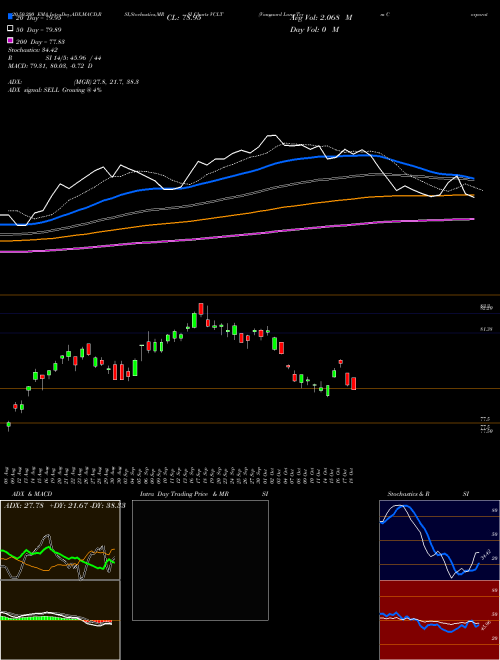Click the 'Stochastics: 34.42' reading

click(x=33, y=50)
